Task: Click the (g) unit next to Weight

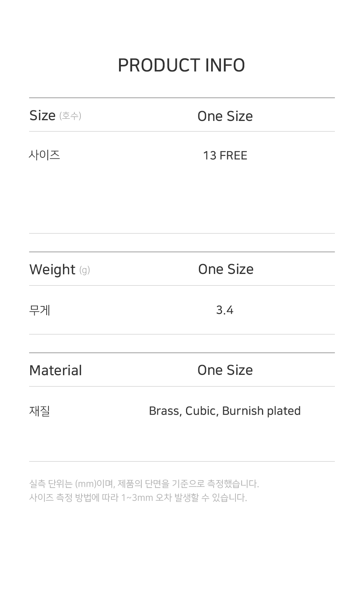Action: (x=84, y=270)
